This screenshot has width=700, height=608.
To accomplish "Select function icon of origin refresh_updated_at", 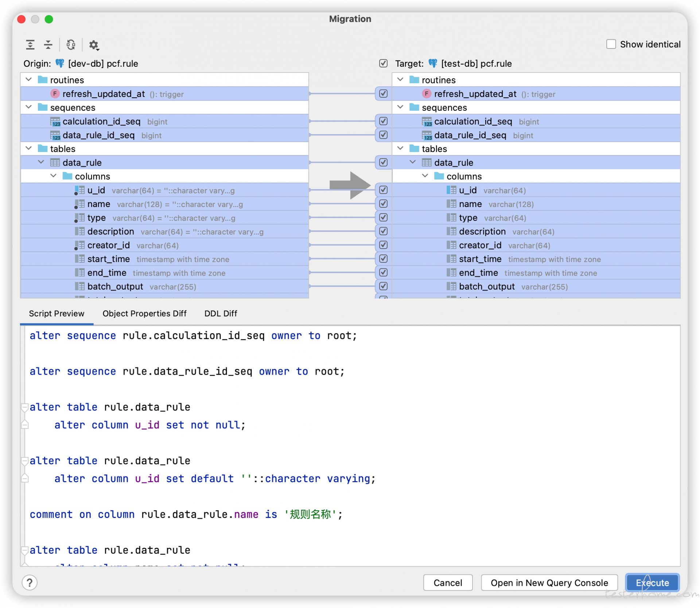I will pos(55,94).
